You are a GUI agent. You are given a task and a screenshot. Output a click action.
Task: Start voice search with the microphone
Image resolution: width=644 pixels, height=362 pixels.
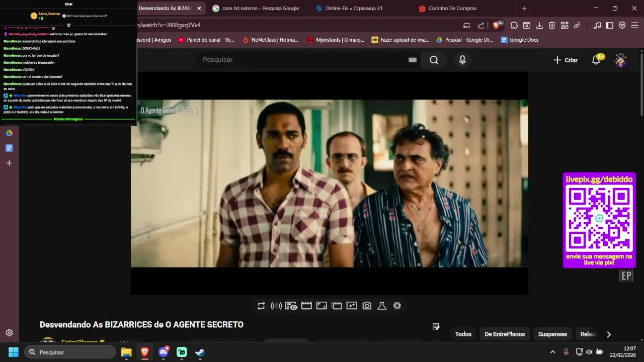click(462, 60)
